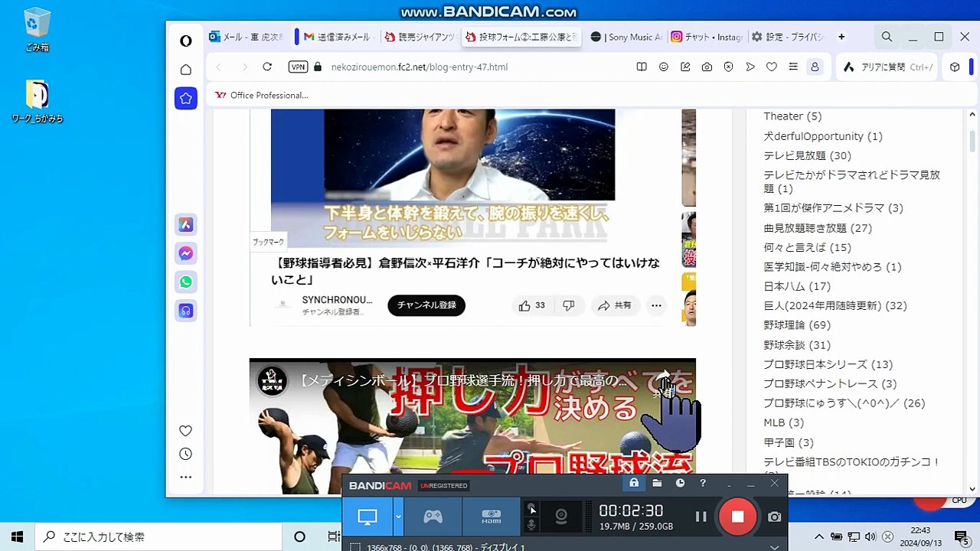The width and height of the screenshot is (980, 551).
Task: Open the 甲子園 (3) category
Action: pyautogui.click(x=789, y=442)
